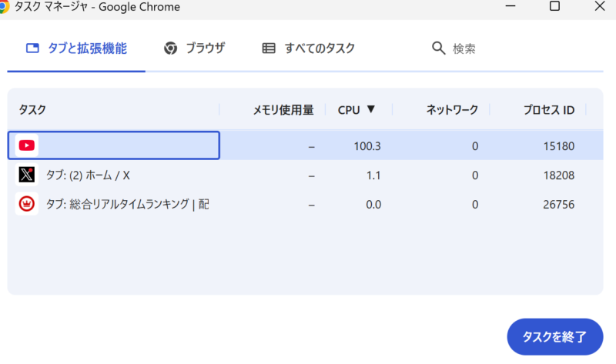Sort by メモリ使用量 column header
The height and width of the screenshot is (364, 616).
[x=283, y=110]
